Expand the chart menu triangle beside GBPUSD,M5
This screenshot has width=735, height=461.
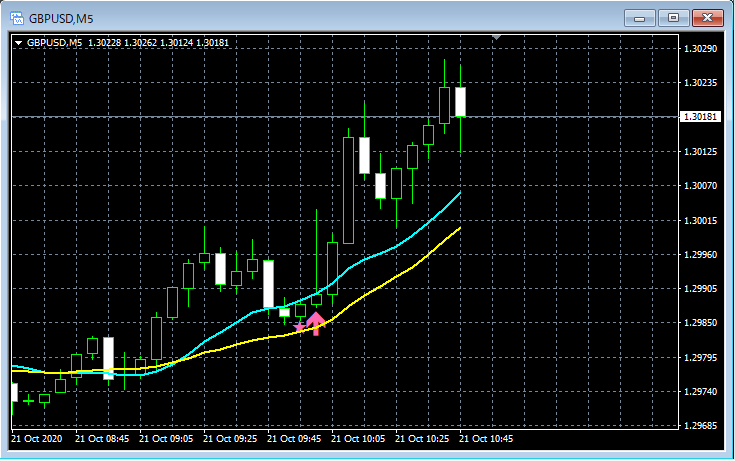point(18,43)
